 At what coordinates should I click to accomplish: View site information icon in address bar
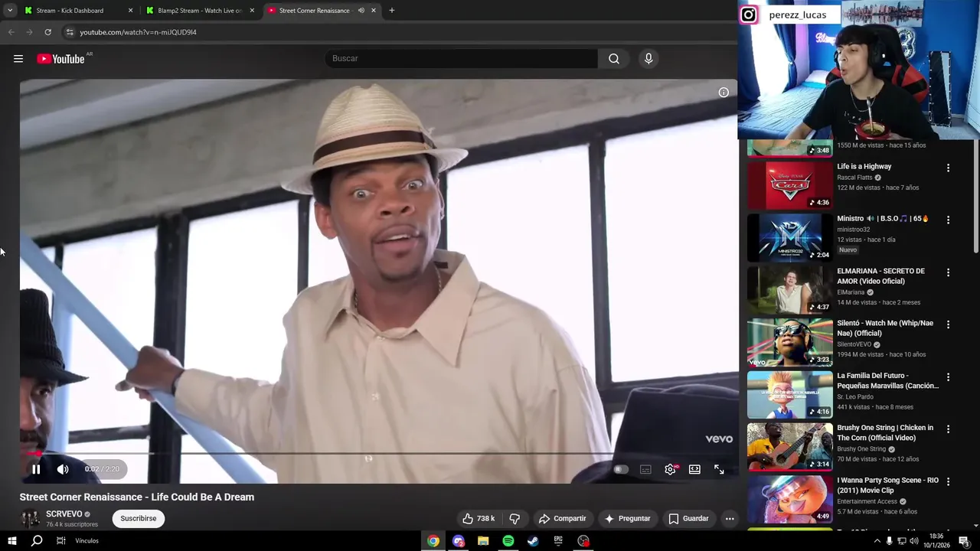[x=69, y=32]
